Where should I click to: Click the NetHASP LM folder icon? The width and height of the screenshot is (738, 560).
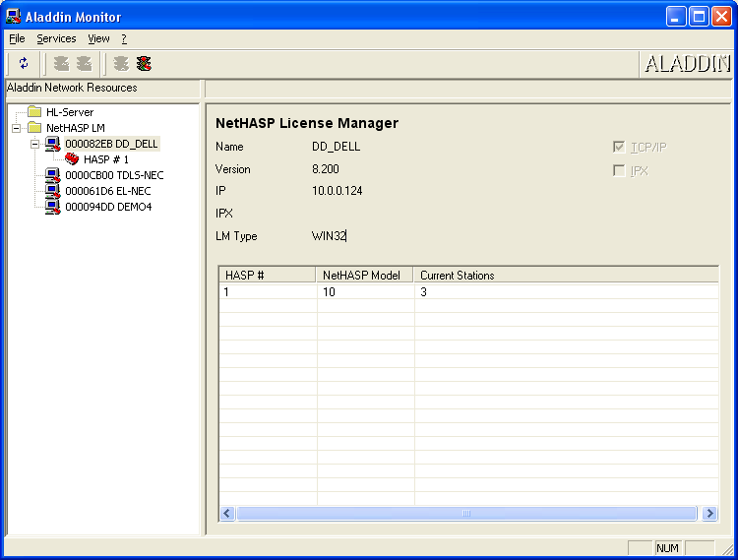coord(34,128)
